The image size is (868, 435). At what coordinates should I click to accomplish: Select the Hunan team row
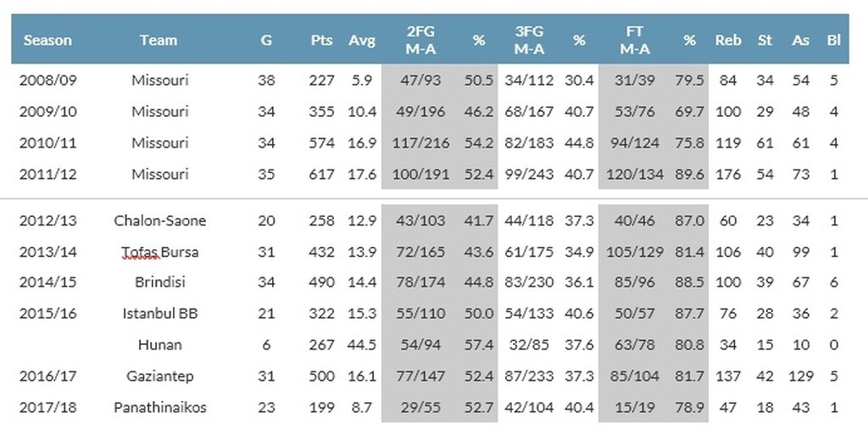[x=160, y=345]
